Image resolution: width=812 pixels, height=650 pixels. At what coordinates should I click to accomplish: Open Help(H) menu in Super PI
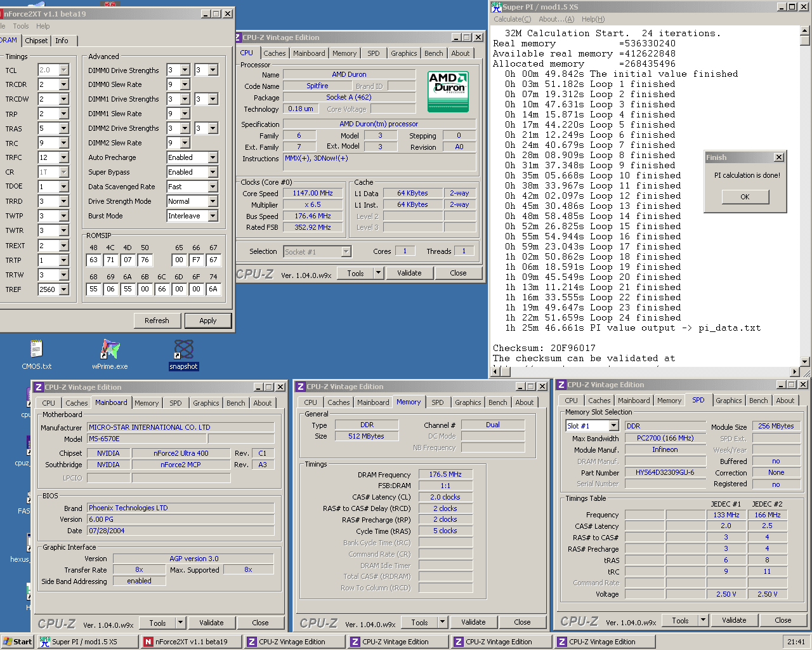coord(593,19)
